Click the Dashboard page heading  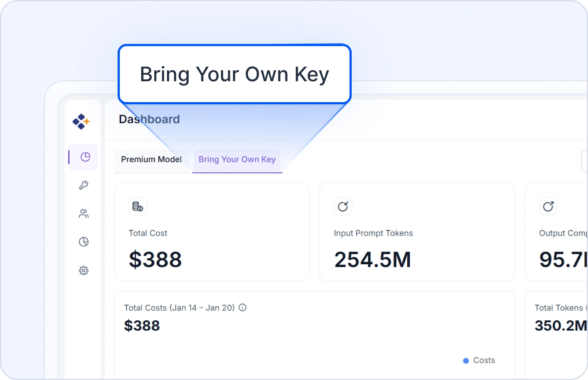[149, 119]
